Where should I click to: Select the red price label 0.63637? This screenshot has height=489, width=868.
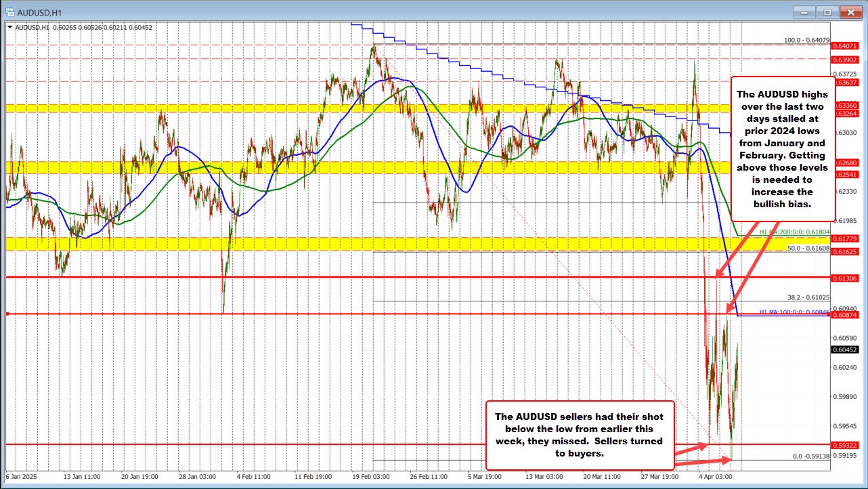pyautogui.click(x=847, y=82)
